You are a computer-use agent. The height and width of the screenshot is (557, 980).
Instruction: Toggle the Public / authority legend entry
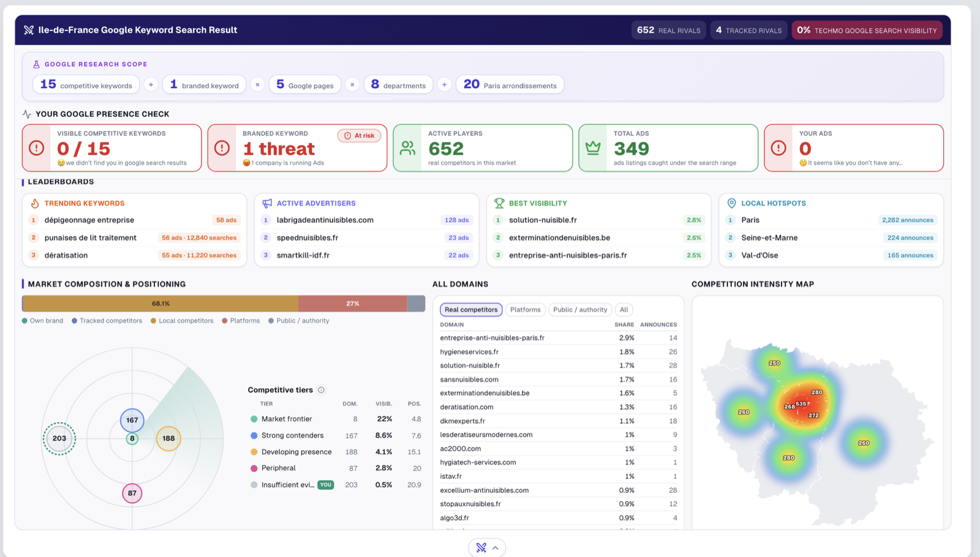click(x=299, y=321)
